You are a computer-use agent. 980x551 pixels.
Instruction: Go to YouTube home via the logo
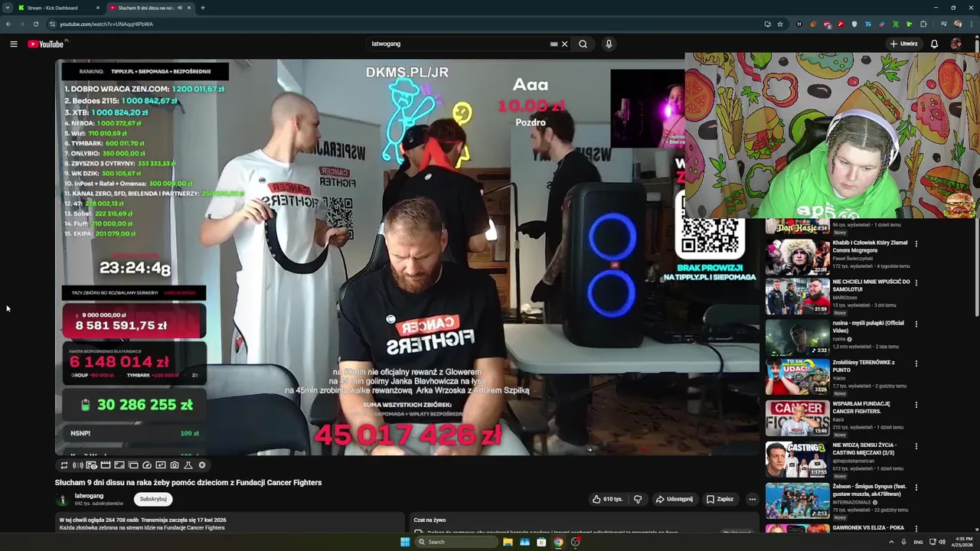coord(46,44)
